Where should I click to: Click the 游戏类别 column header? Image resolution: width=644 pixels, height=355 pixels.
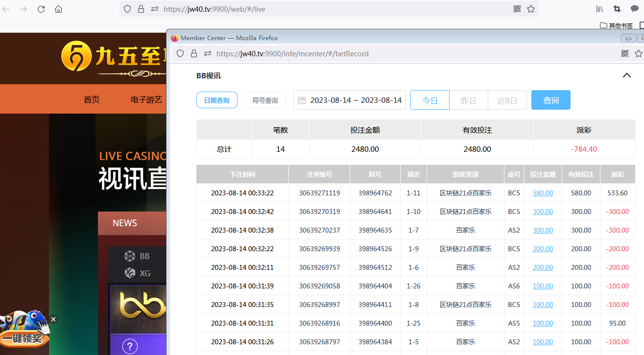click(x=465, y=174)
